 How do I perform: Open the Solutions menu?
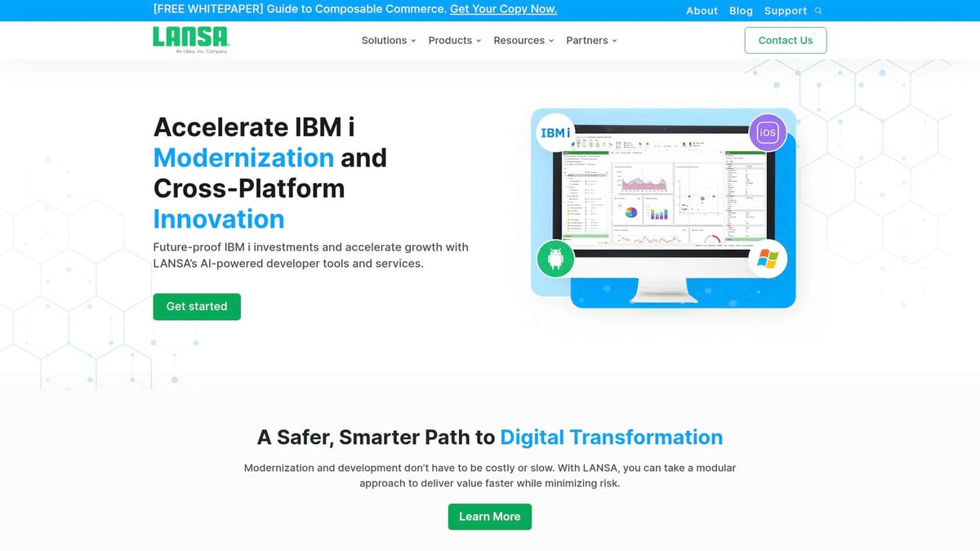click(389, 40)
